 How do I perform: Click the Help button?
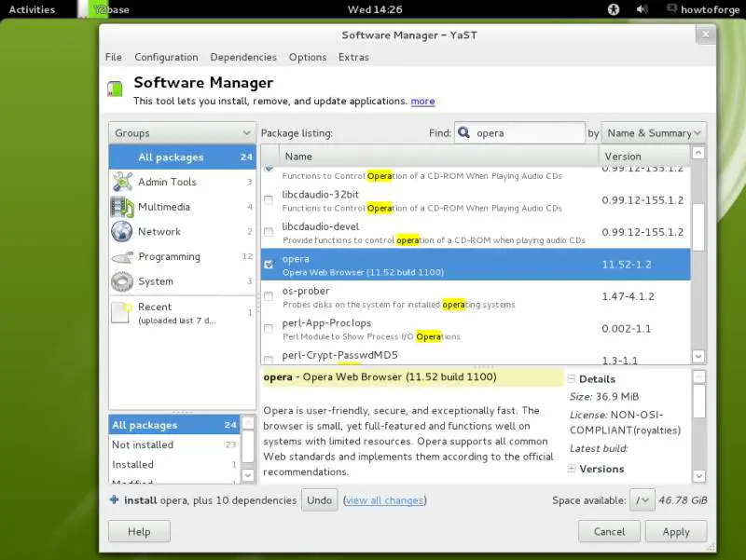pyautogui.click(x=139, y=531)
